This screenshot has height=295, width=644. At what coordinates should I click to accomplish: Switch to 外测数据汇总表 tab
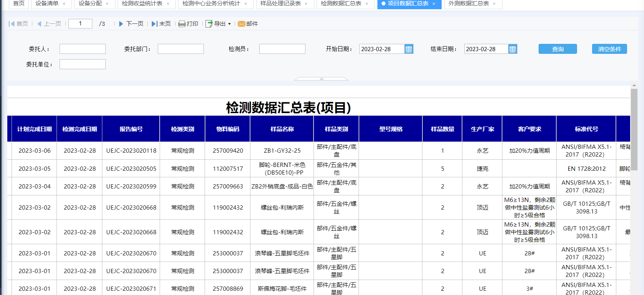coord(469,3)
